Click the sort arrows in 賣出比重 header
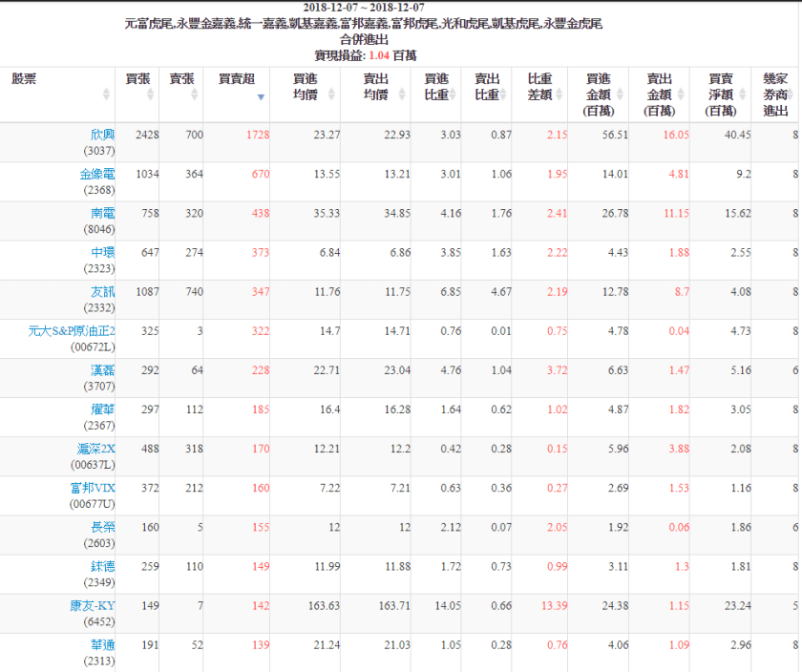 tap(504, 94)
